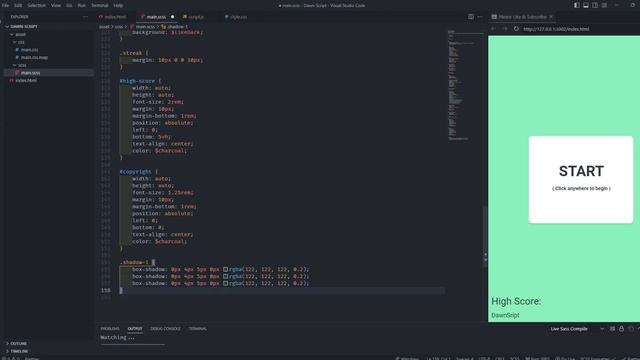
Task: Click the Go Live status bar button
Action: point(565,359)
